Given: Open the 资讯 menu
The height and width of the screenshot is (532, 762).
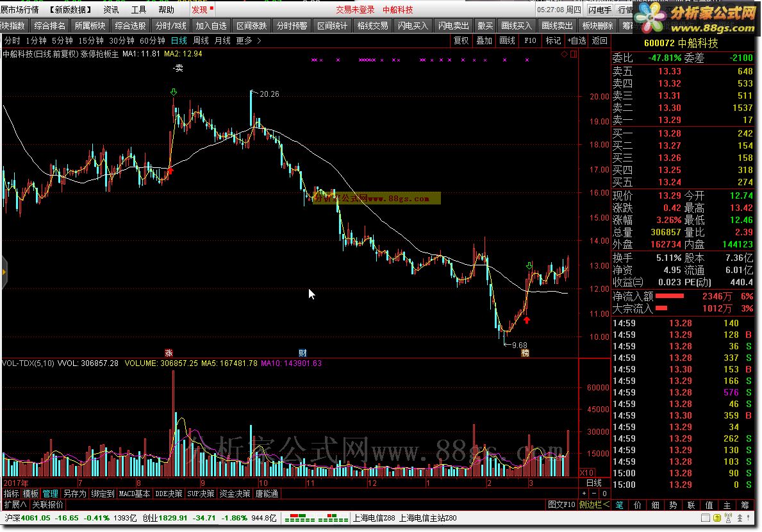Looking at the screenshot, I should (111, 10).
